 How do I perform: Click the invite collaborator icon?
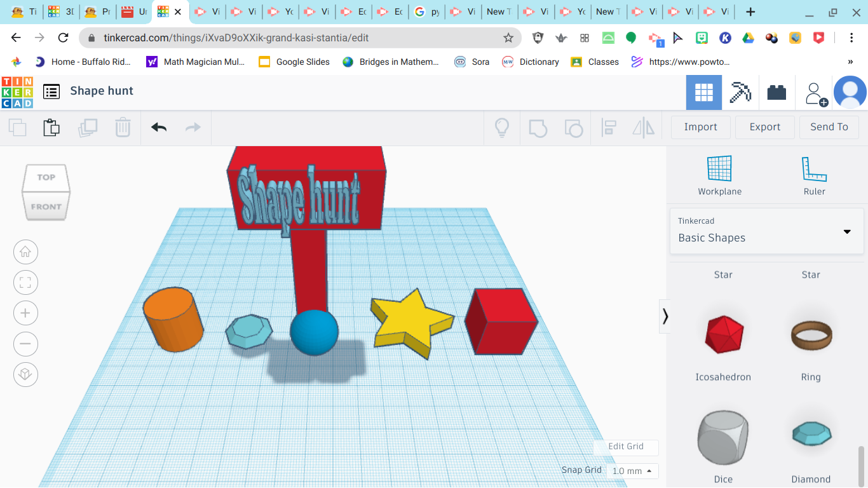(816, 93)
